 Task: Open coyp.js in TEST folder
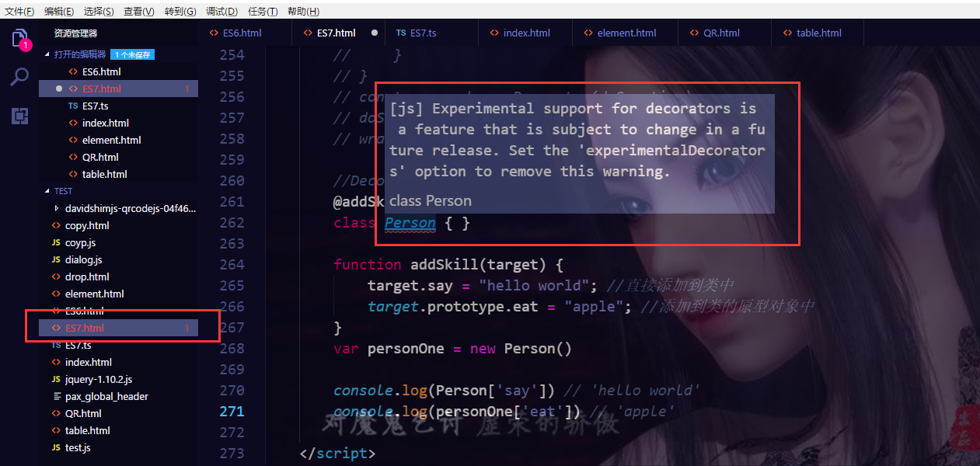[x=118, y=242]
